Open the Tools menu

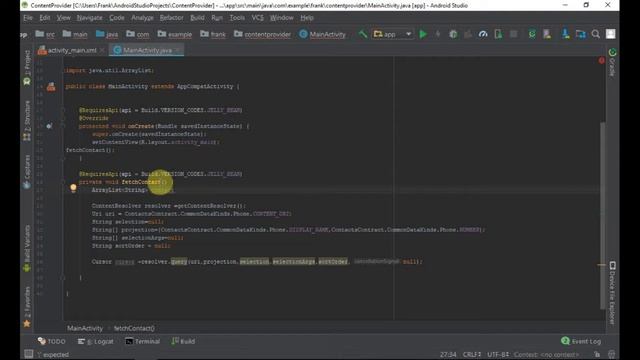(237, 18)
